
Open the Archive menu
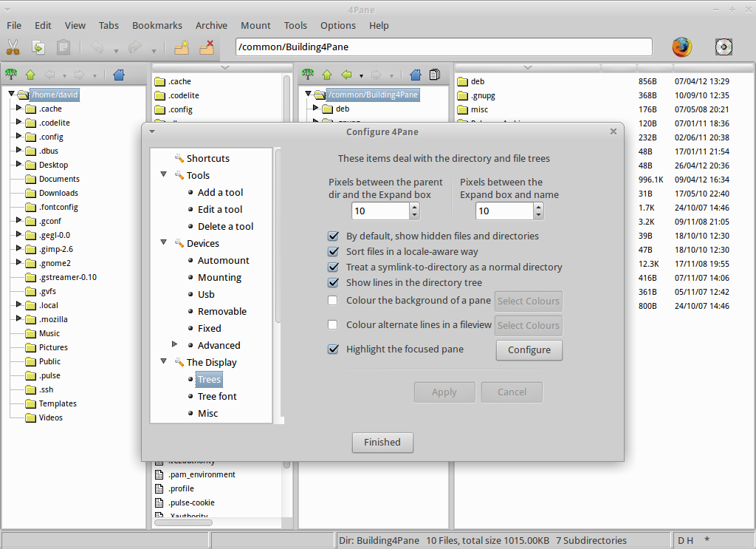pyautogui.click(x=211, y=26)
